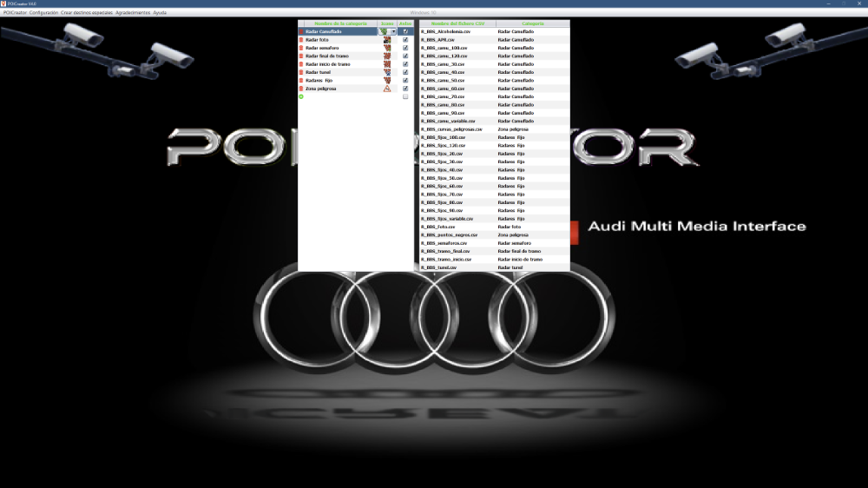Toggle Aviso checkbox for Zona peligrosa
Image resolution: width=868 pixels, height=488 pixels.
point(405,89)
